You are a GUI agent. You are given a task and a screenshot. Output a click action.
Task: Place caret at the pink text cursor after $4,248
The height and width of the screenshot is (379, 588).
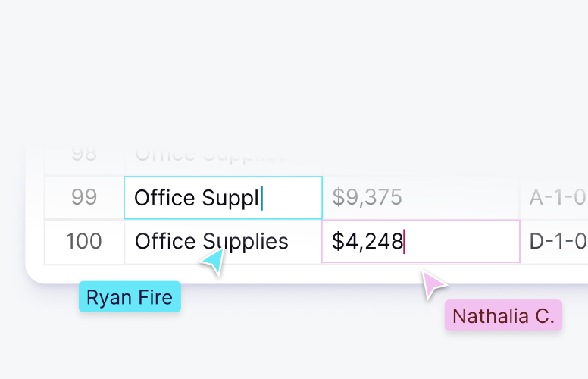click(404, 242)
